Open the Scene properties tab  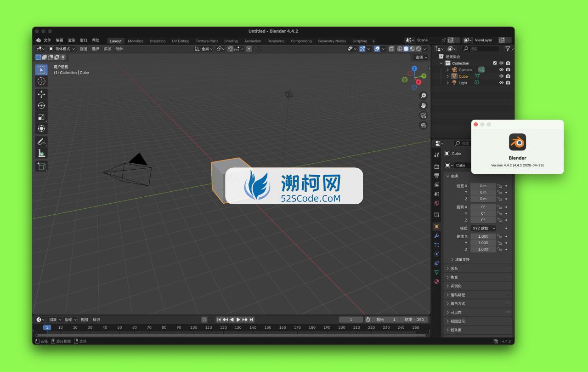click(x=436, y=194)
